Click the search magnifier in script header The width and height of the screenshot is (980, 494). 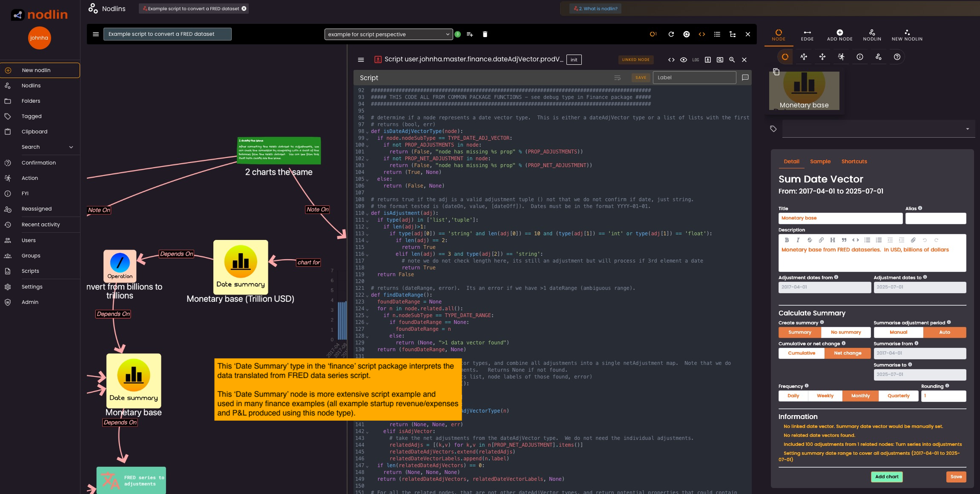(732, 60)
